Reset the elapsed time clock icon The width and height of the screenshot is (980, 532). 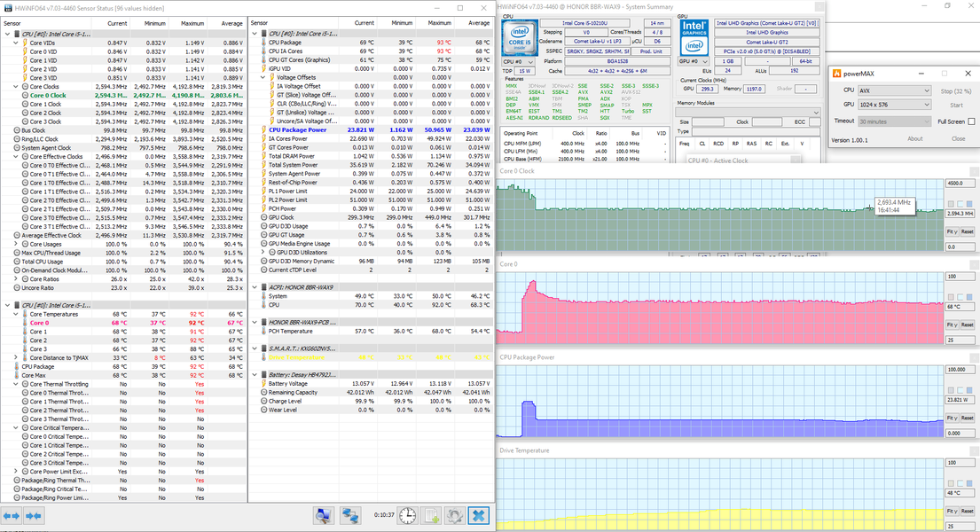coord(407,515)
